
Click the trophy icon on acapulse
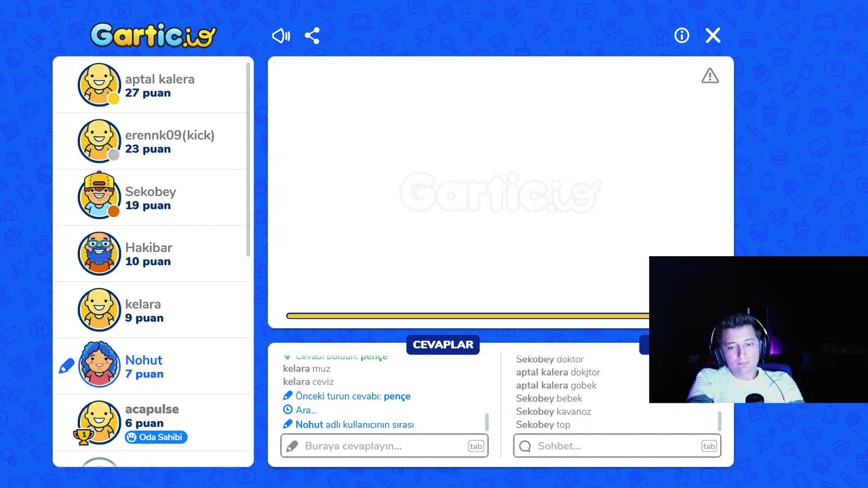coord(83,437)
